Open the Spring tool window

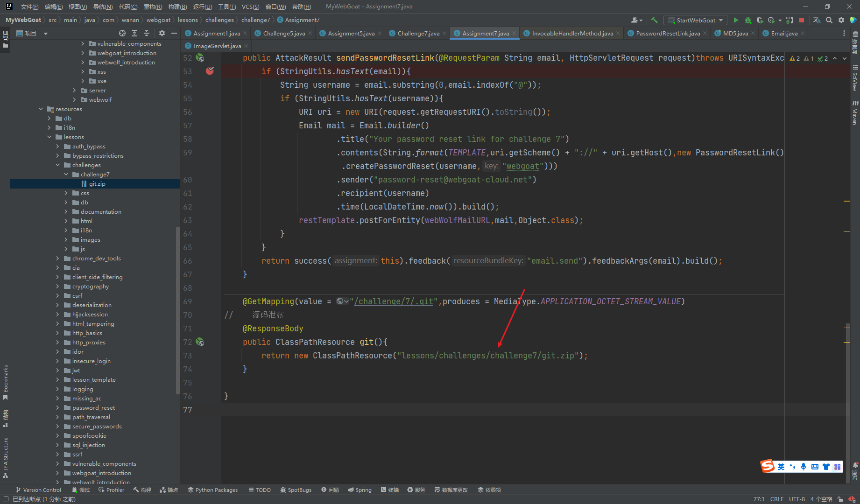coord(360,490)
